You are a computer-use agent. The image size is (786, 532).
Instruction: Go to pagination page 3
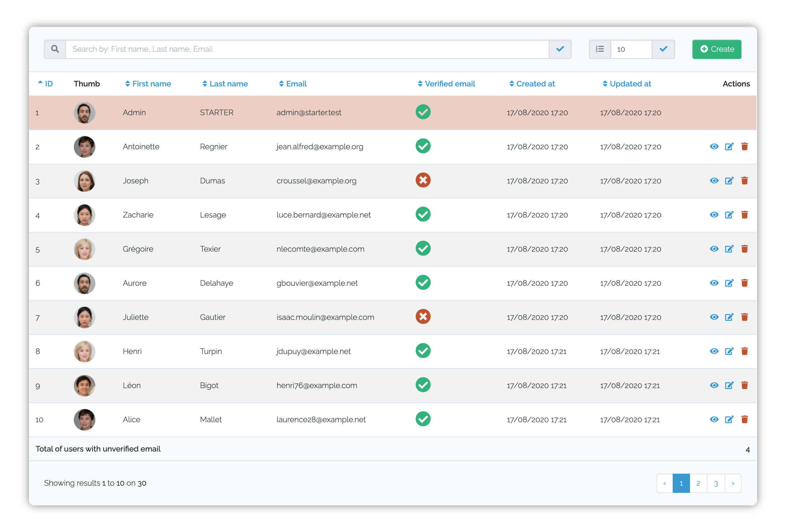coord(716,483)
